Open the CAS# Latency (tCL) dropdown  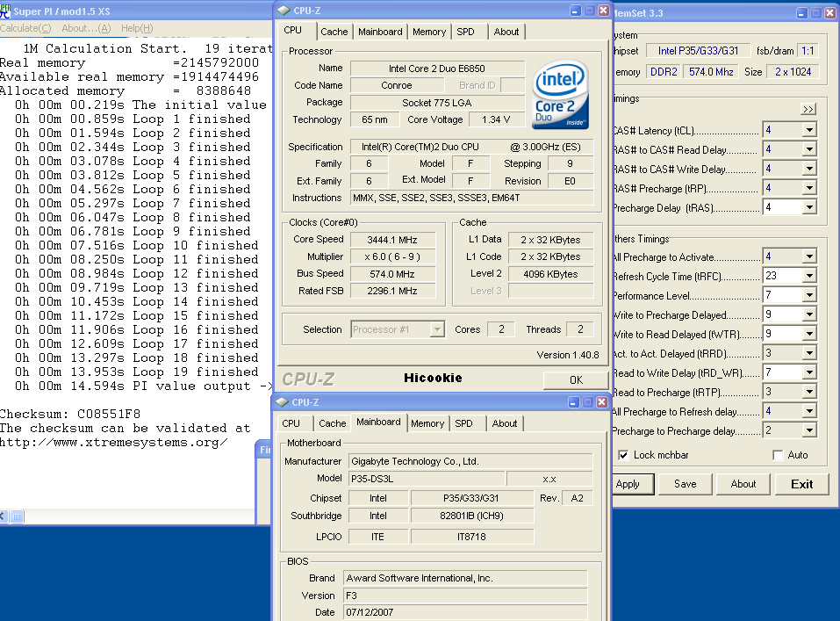(809, 130)
